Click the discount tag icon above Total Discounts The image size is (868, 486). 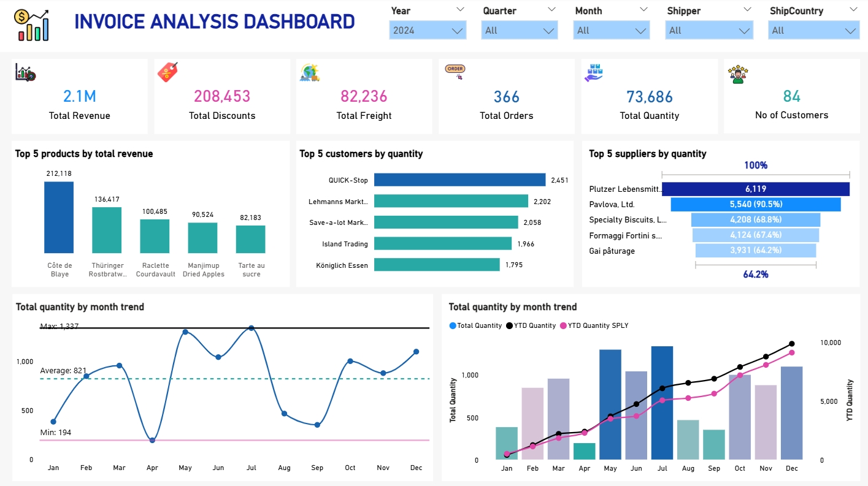pos(167,72)
